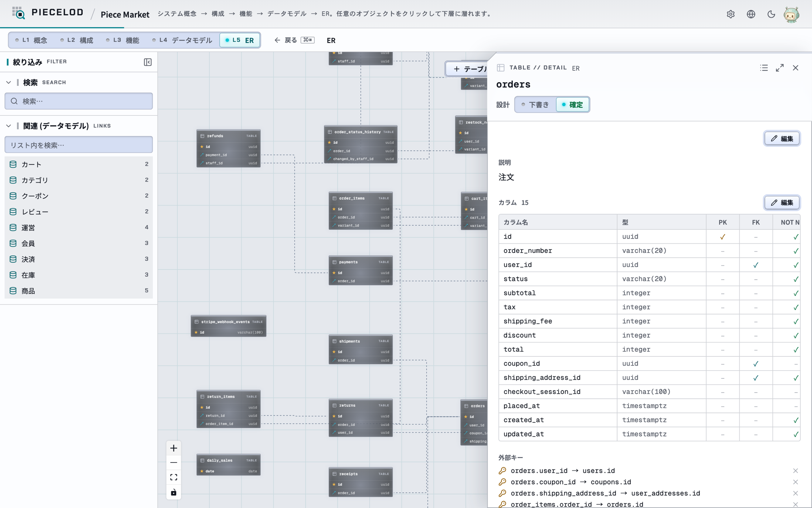Click the 戻る back button
The image size is (812, 508).
[294, 40]
